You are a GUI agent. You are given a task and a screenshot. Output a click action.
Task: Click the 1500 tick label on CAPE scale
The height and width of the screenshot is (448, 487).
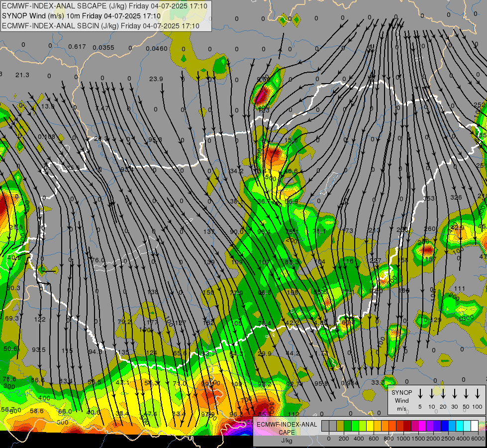tap(418, 439)
